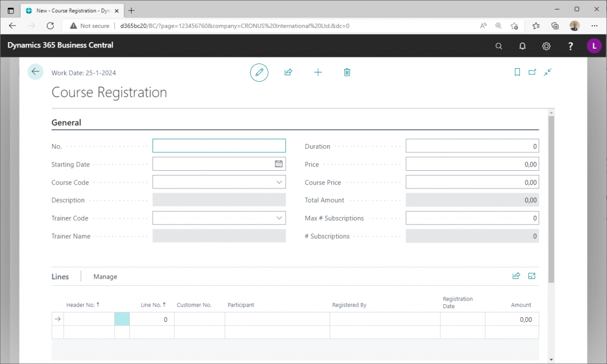Expand the Trainer Code dropdown

click(x=279, y=218)
